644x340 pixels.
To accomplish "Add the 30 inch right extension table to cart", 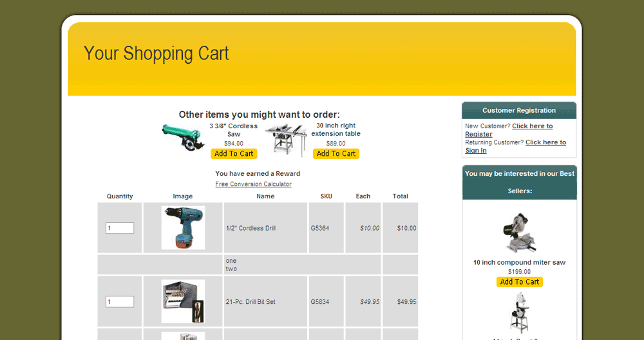I will (336, 154).
